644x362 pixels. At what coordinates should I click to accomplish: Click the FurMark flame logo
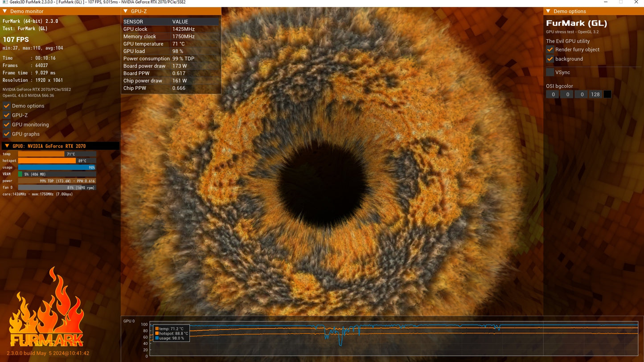point(46,307)
